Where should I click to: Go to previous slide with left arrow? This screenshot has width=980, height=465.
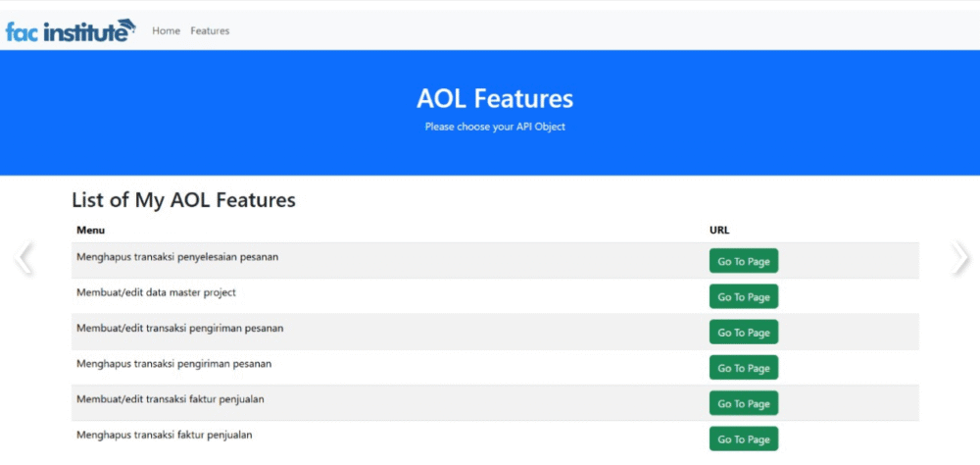[24, 258]
